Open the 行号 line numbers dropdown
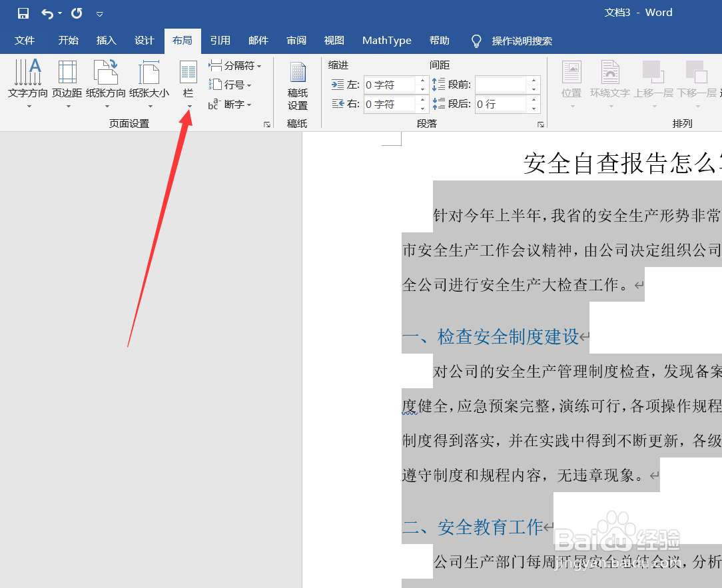 point(230,85)
